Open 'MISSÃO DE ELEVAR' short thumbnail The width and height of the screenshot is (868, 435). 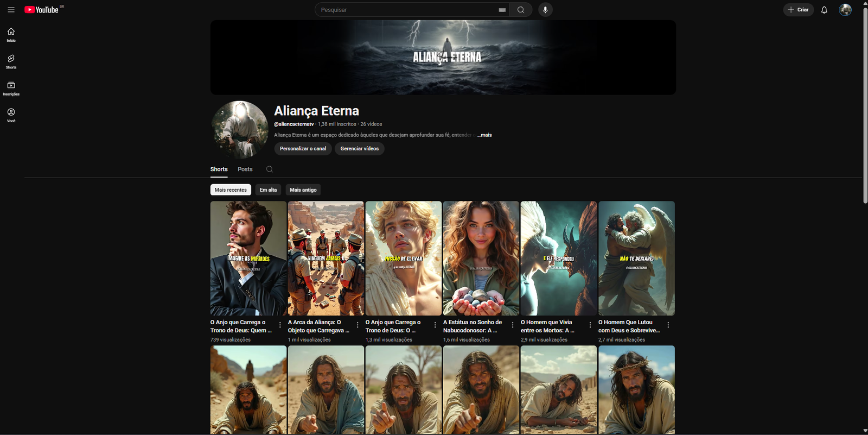pyautogui.click(x=404, y=259)
